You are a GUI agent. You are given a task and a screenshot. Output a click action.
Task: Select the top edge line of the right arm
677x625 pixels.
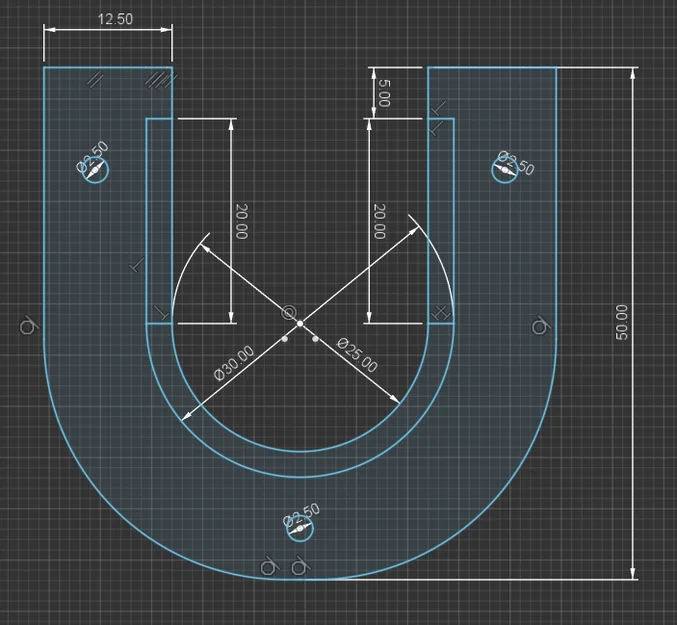492,67
